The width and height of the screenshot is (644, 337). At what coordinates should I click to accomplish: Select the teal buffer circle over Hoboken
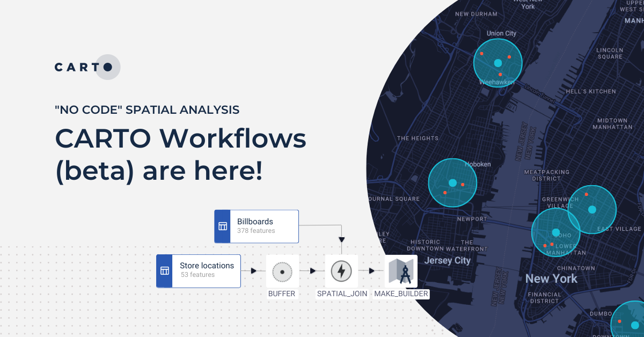pyautogui.click(x=452, y=182)
